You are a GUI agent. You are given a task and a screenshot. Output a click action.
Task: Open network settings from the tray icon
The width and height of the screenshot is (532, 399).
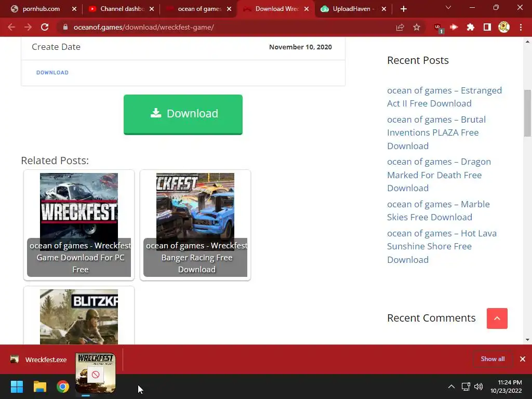465,387
